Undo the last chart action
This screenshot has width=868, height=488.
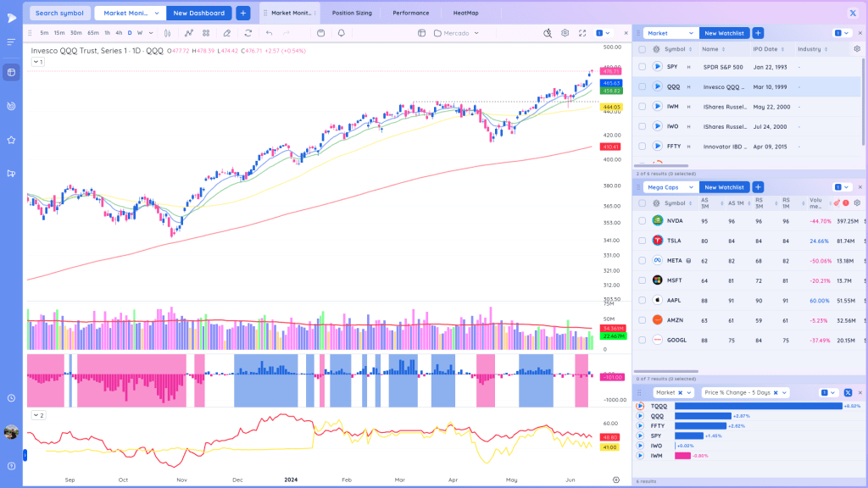coord(269,33)
